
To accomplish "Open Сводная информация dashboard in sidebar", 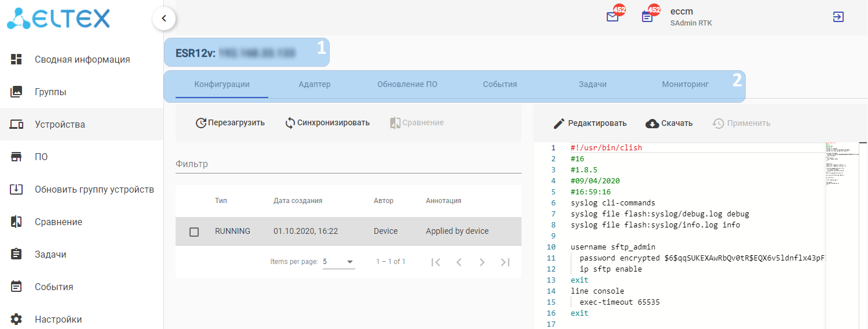I will (x=82, y=59).
